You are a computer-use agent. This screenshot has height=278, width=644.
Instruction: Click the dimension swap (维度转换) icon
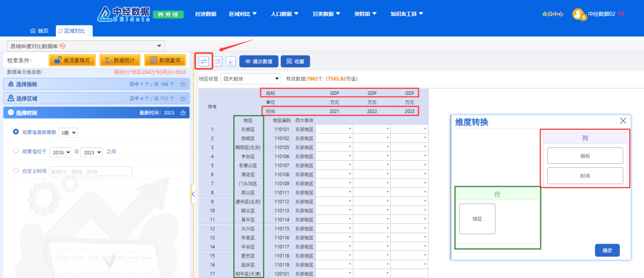point(204,61)
